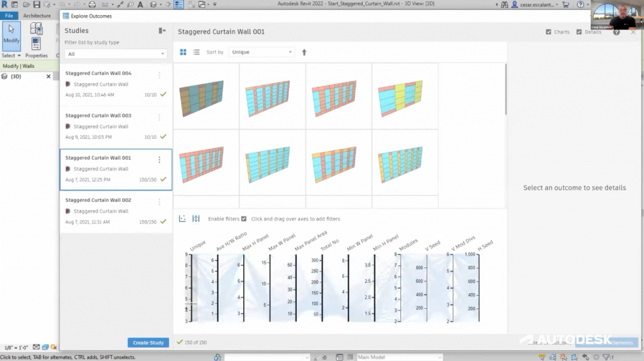
Task: Switch chart to parallel coordinates view
Action: point(196,218)
